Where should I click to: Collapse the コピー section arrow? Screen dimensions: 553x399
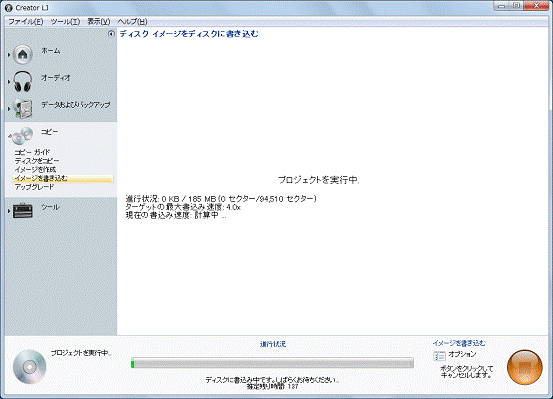coord(9,136)
